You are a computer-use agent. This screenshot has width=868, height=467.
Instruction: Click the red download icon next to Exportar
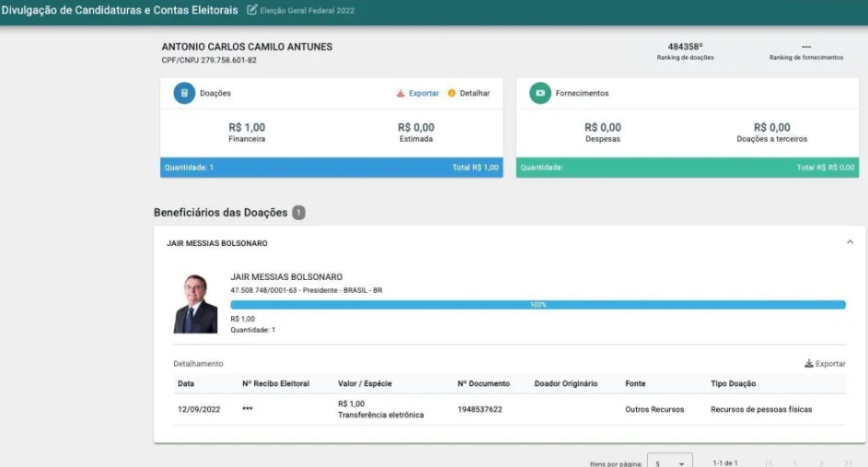(x=400, y=93)
